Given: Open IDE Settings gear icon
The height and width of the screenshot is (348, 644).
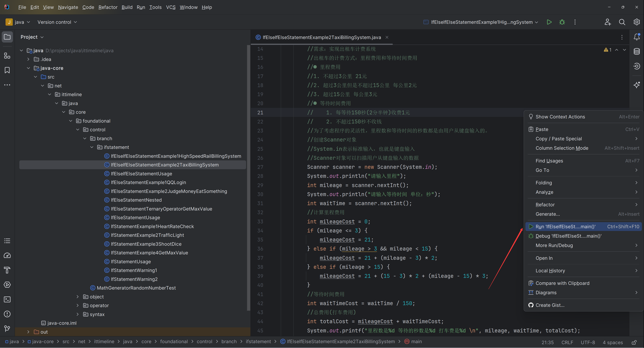Looking at the screenshot, I should (x=636, y=22).
